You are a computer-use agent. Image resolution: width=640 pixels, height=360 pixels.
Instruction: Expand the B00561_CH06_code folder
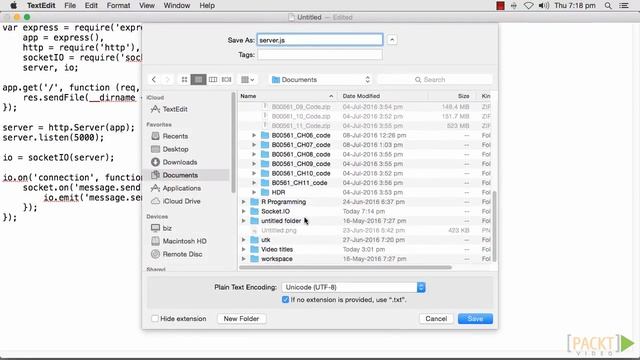click(x=254, y=135)
